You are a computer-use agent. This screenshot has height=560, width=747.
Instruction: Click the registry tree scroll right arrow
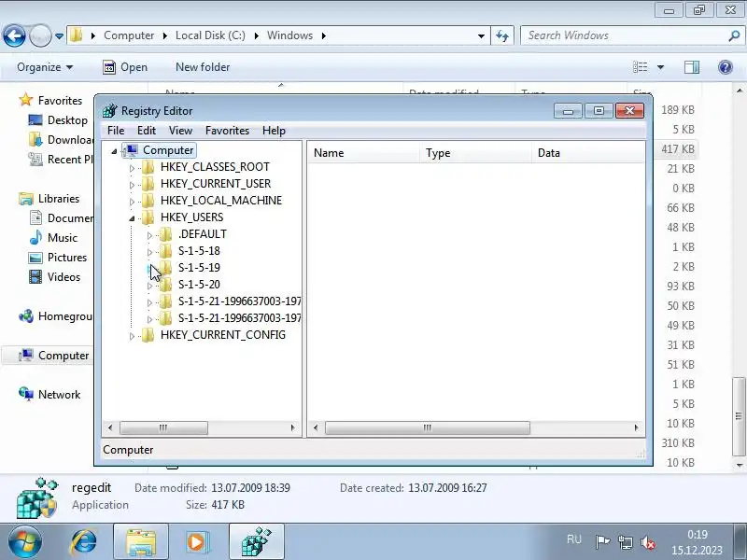pyautogui.click(x=292, y=427)
